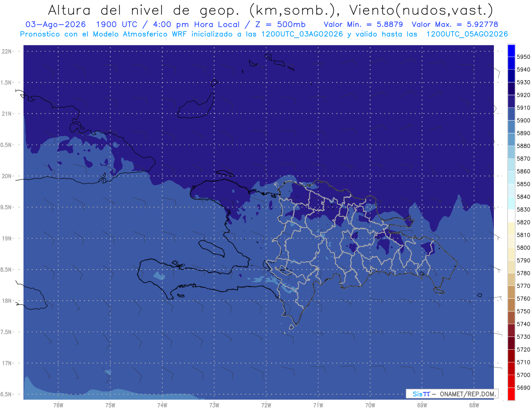Click the legend value '5730'
This screenshot has height=411, width=532.
coord(523,337)
